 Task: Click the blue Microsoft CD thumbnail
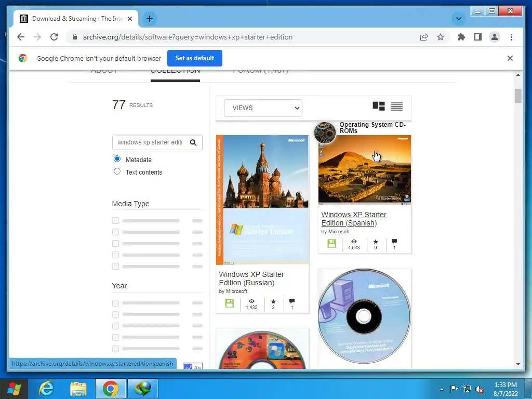click(x=364, y=316)
